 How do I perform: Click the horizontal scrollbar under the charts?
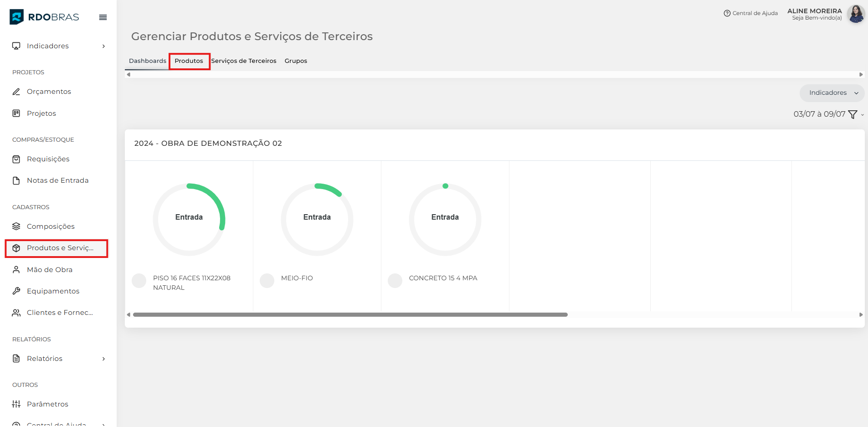tap(350, 314)
